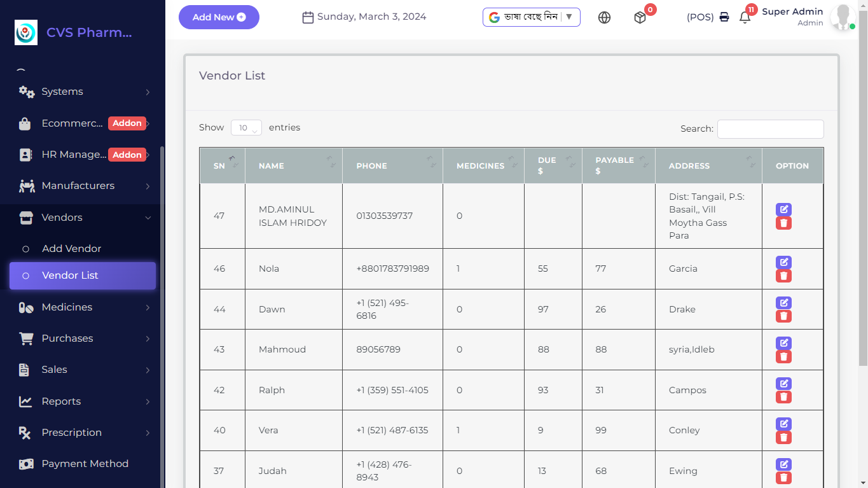The height and width of the screenshot is (488, 868).
Task: Open Add Vendor in the sidebar
Action: coord(71,249)
